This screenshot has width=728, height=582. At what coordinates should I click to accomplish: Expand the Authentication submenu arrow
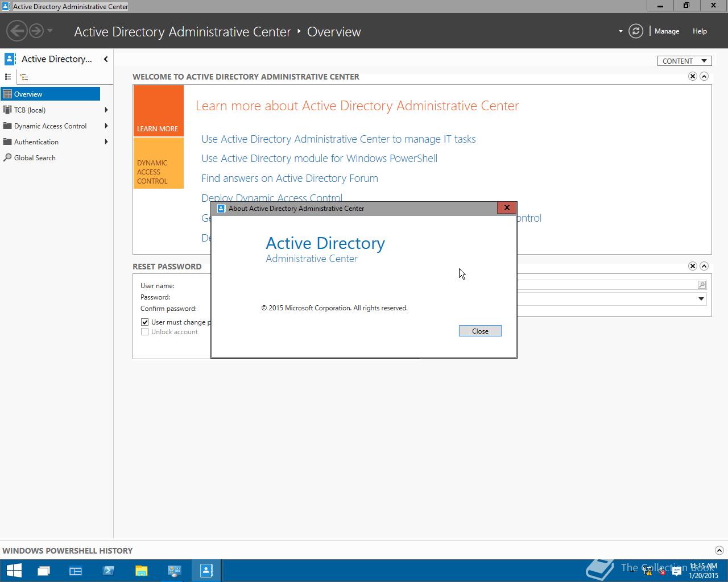[106, 142]
